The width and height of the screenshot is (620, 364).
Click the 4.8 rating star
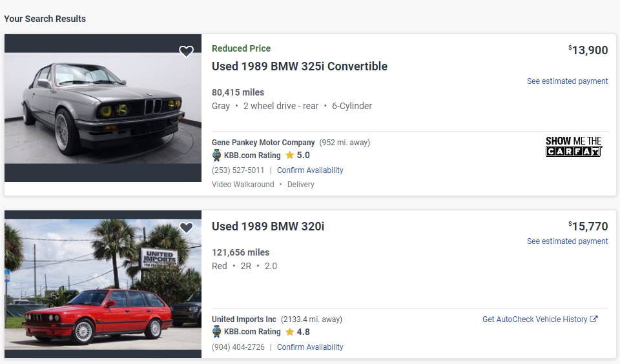point(290,332)
